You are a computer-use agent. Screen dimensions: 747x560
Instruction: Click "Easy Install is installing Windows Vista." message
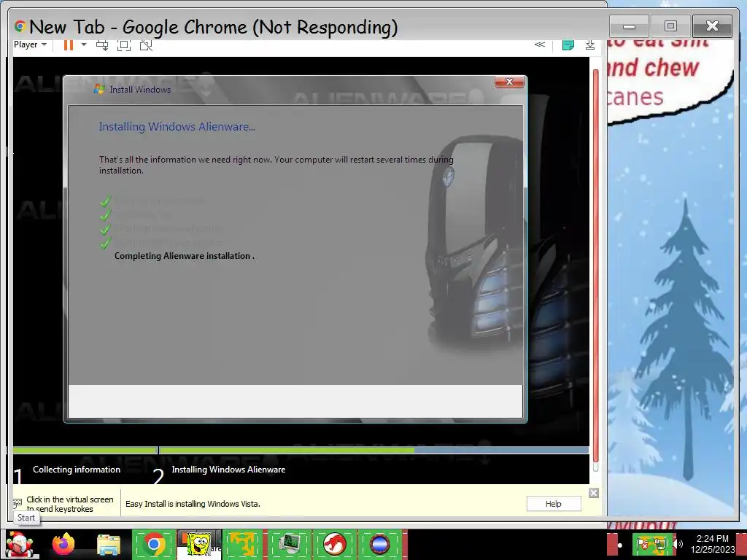[x=193, y=504]
